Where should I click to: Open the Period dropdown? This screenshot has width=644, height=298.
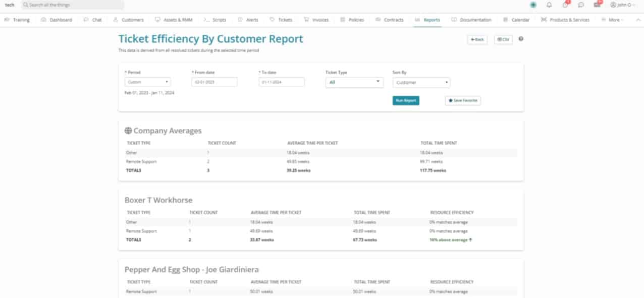(147, 82)
